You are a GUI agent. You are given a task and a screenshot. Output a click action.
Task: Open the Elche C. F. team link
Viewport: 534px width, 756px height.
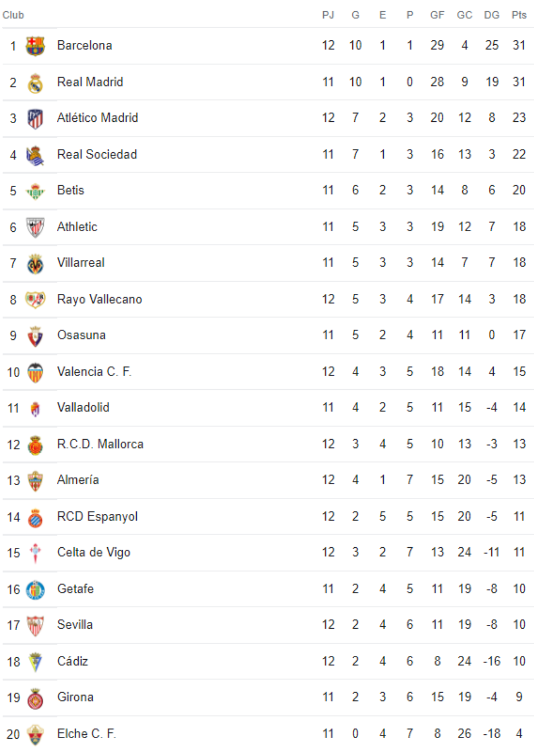click(x=86, y=734)
